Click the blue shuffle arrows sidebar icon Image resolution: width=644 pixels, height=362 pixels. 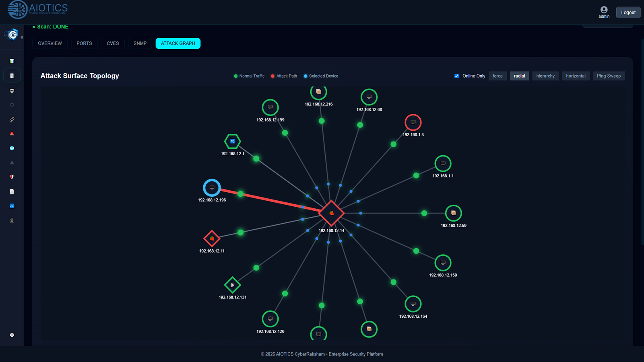click(12, 206)
